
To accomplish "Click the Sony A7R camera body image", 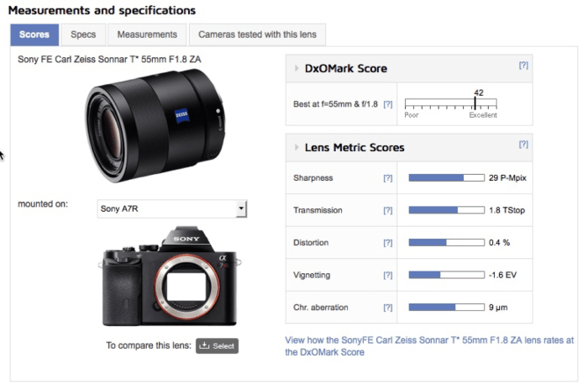I will (169, 276).
